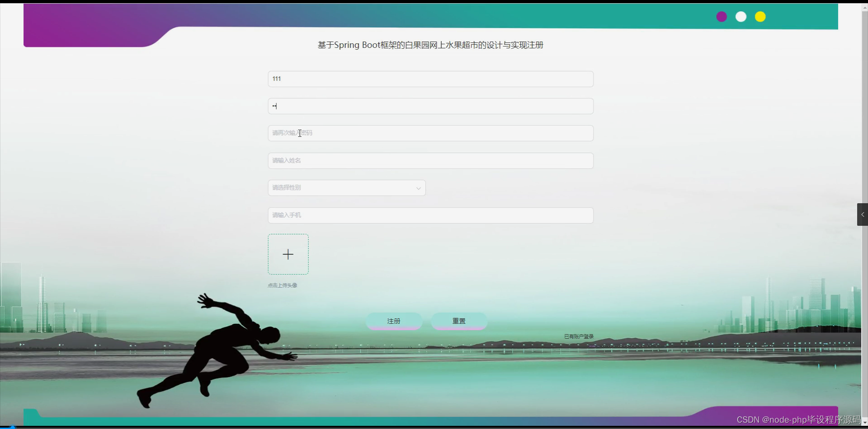The image size is (868, 429).
Task: Click the plus icon to upload avatar
Action: (x=288, y=254)
